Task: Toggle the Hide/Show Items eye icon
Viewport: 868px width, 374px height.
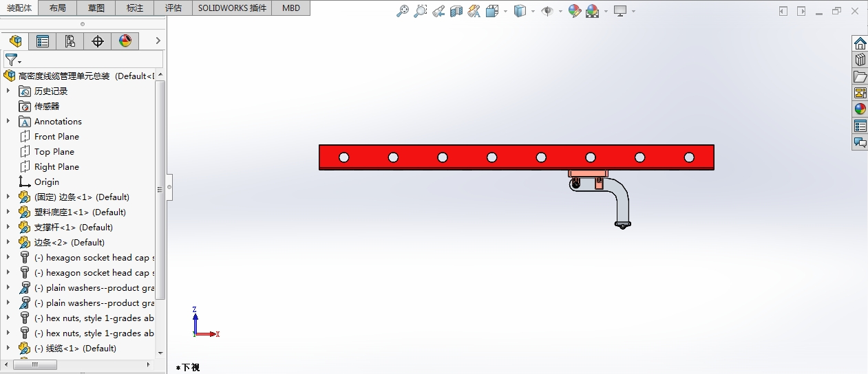Action: pyautogui.click(x=548, y=11)
